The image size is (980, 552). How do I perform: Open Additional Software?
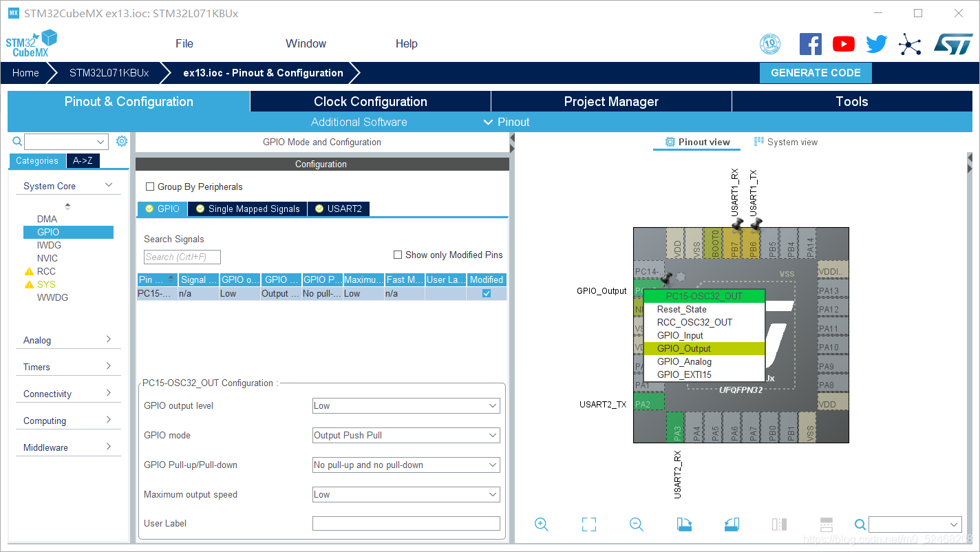pyautogui.click(x=359, y=122)
